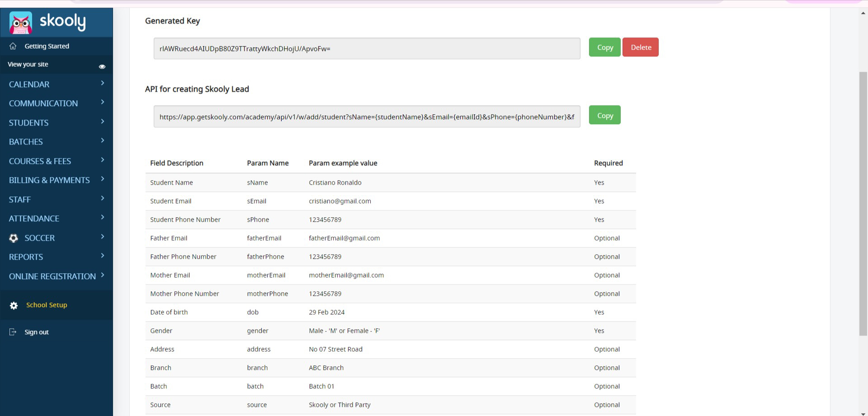Click the 'Param example value' column header
The image size is (868, 416).
click(343, 163)
